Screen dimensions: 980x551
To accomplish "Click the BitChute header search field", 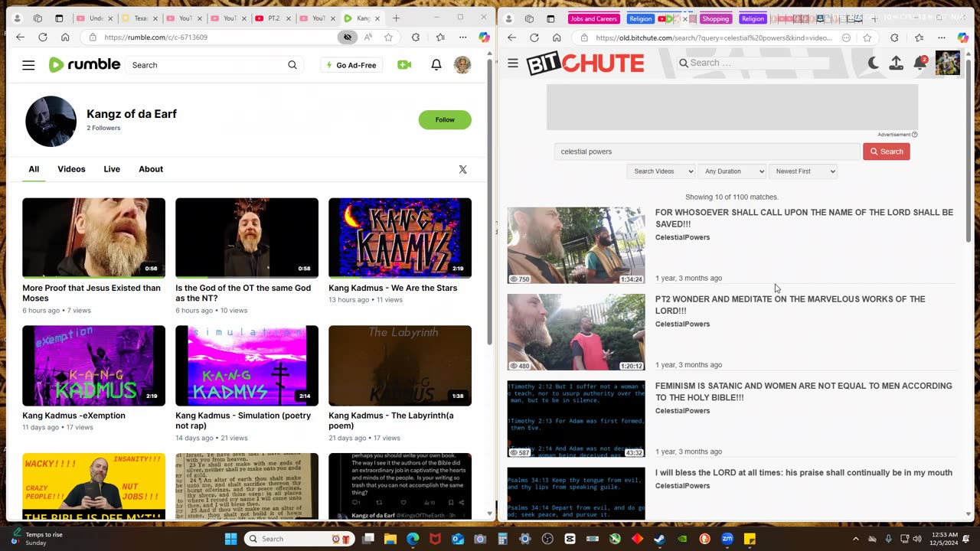I will coord(754,63).
